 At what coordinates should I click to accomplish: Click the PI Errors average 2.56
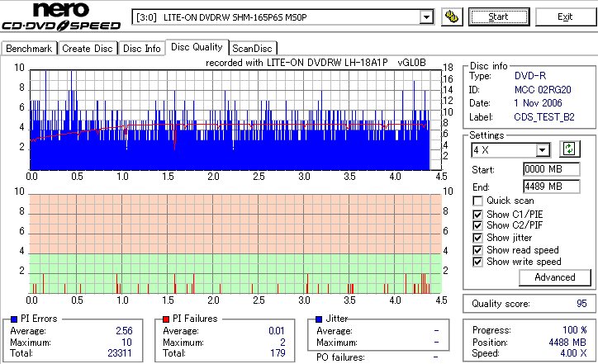click(124, 331)
